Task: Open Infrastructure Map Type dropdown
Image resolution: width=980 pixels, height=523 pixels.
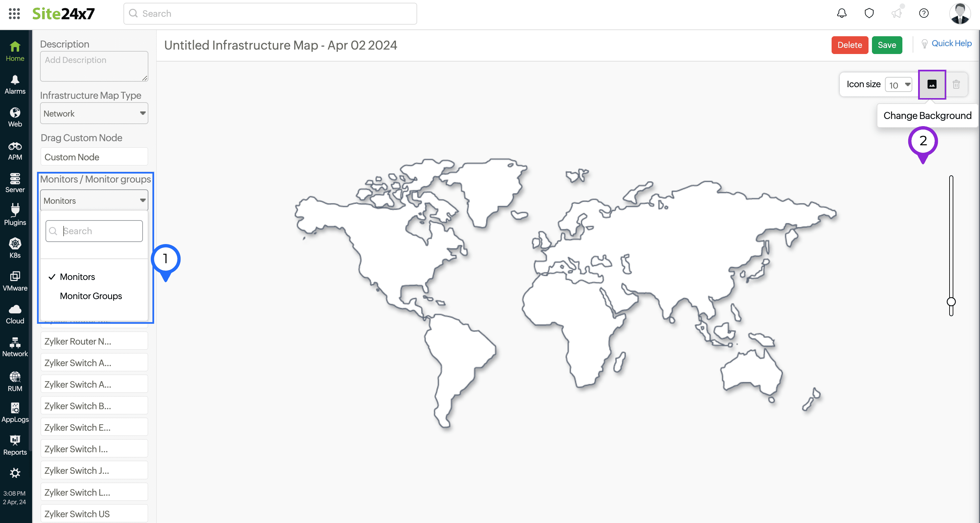Action: pos(94,113)
